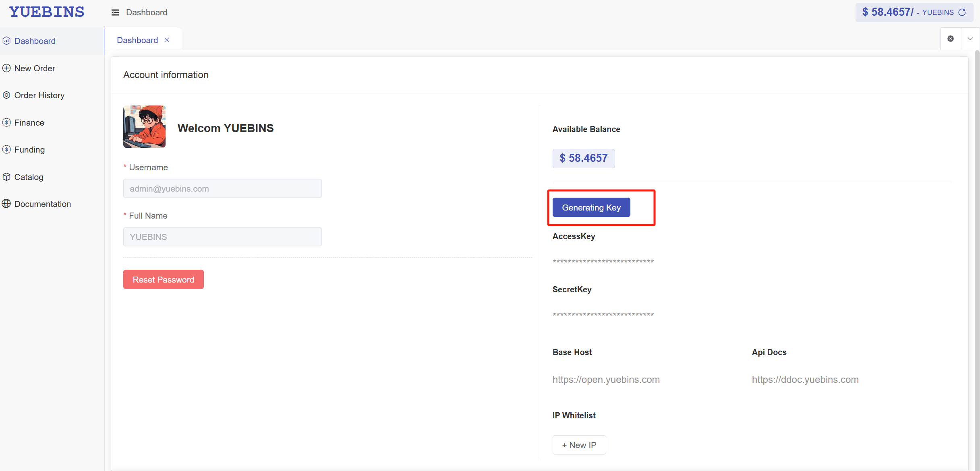980x471 pixels.
Task: Open the Funding sidebar item
Action: 29,150
